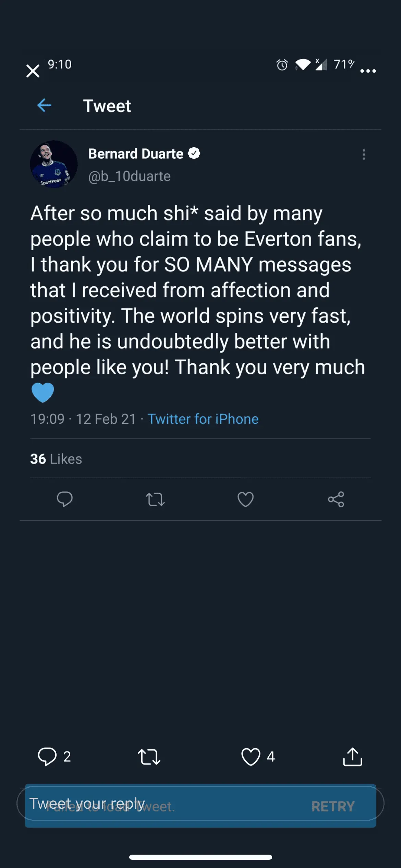Tap the bottom upload share icon
Viewport: 401px width, 868px height.
point(352,757)
